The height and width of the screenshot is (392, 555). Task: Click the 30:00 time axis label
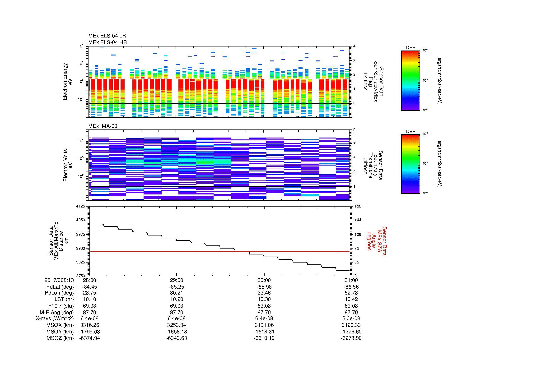click(264, 280)
